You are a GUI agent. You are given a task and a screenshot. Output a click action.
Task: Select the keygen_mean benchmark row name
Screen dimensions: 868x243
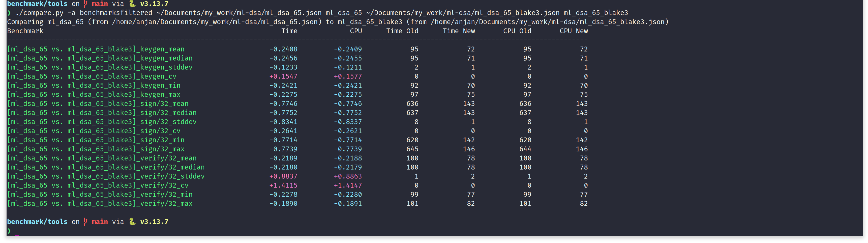click(96, 49)
